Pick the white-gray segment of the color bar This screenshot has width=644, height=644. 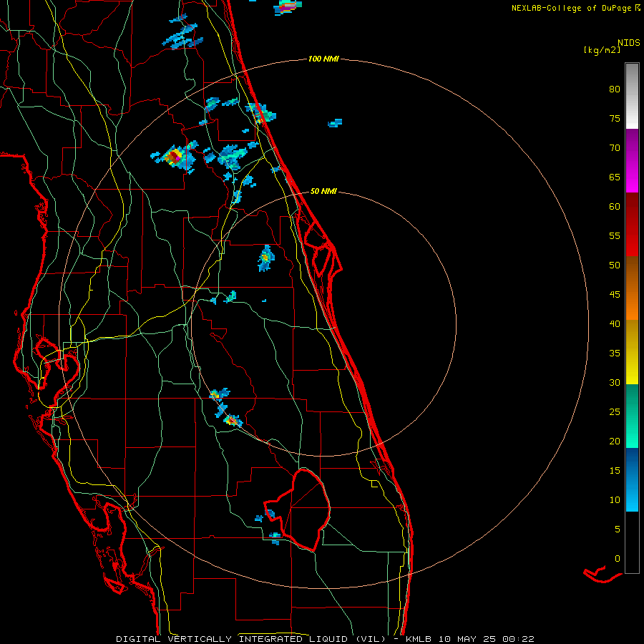[x=632, y=96]
